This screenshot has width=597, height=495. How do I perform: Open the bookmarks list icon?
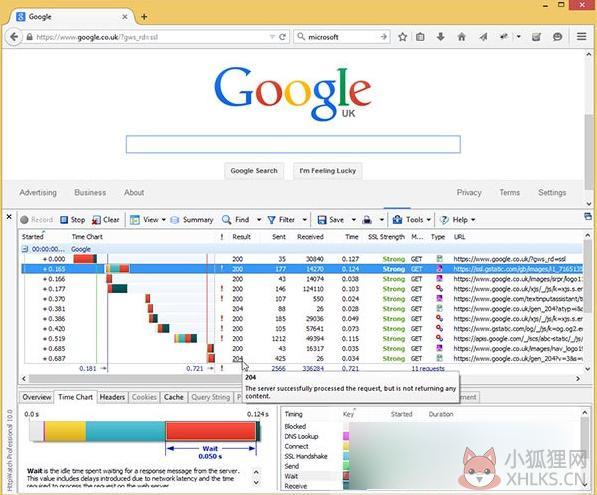[420, 37]
